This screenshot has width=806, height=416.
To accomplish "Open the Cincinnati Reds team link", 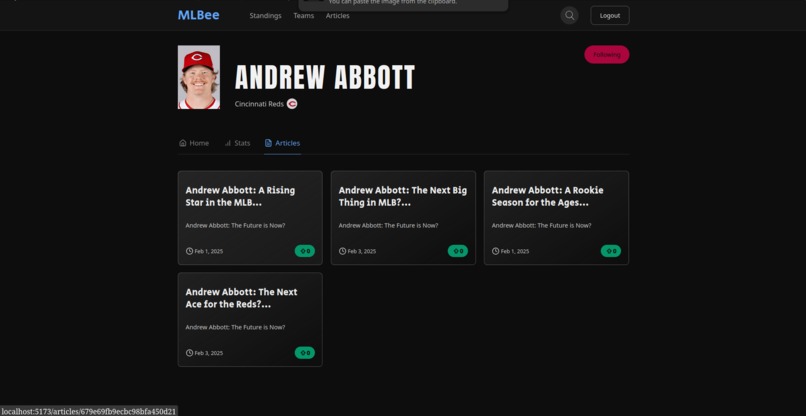I will [x=259, y=104].
